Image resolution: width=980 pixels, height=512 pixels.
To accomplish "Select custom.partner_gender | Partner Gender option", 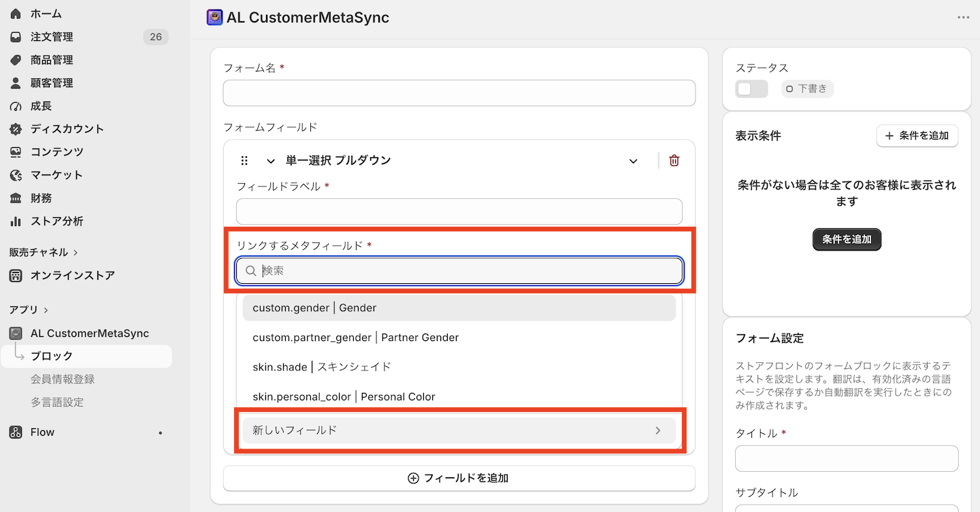I will (x=459, y=338).
